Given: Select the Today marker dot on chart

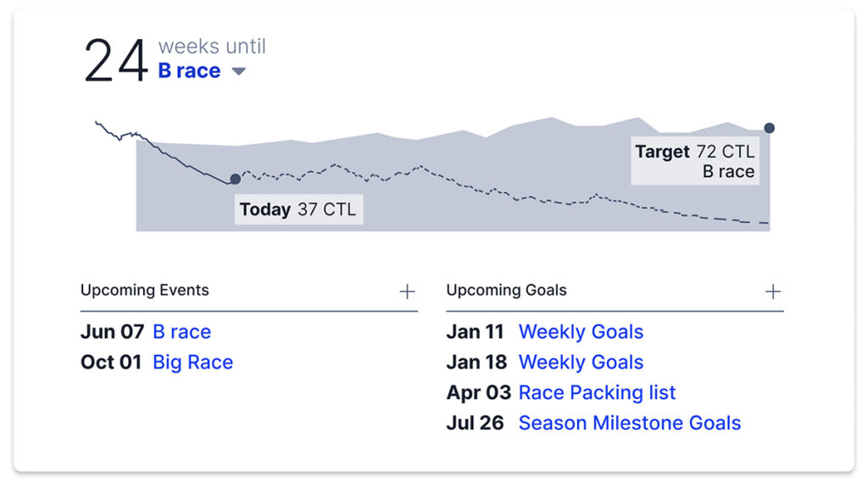Looking at the screenshot, I should [x=235, y=179].
